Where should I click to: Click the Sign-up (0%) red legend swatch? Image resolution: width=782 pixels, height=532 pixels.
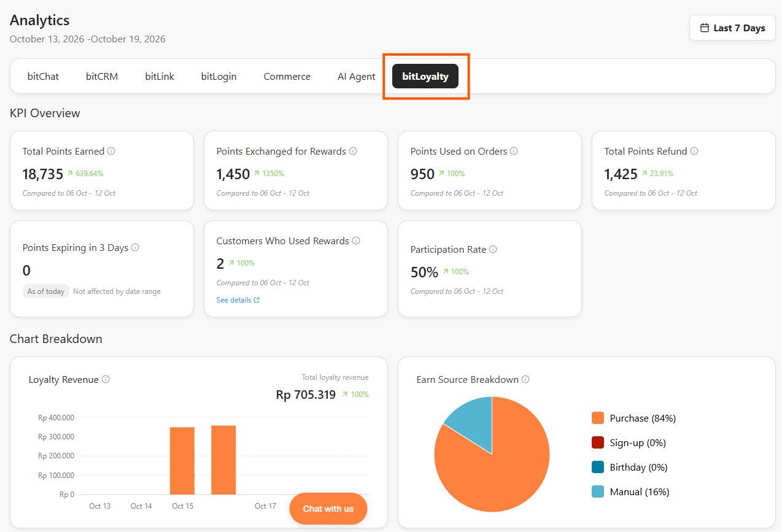click(598, 442)
